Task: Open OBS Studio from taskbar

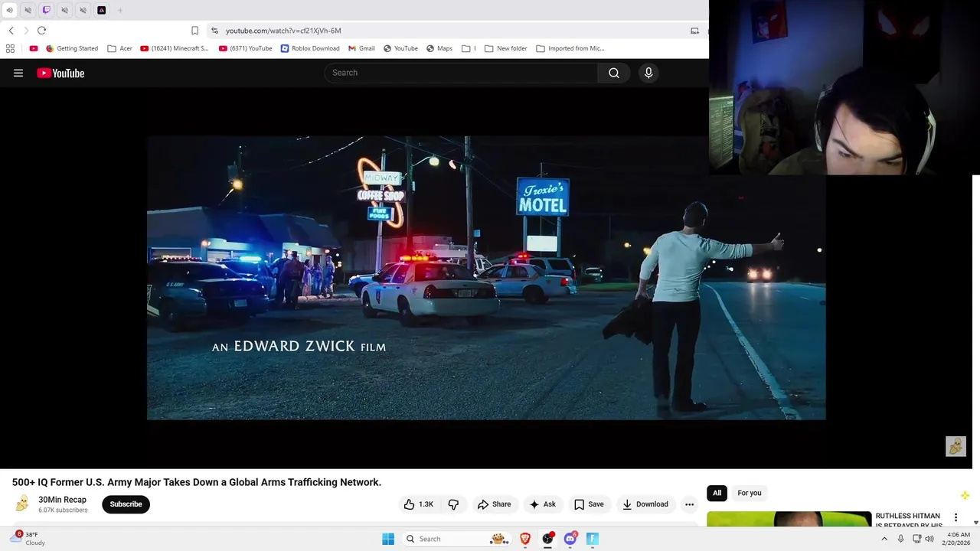Action: tap(547, 539)
